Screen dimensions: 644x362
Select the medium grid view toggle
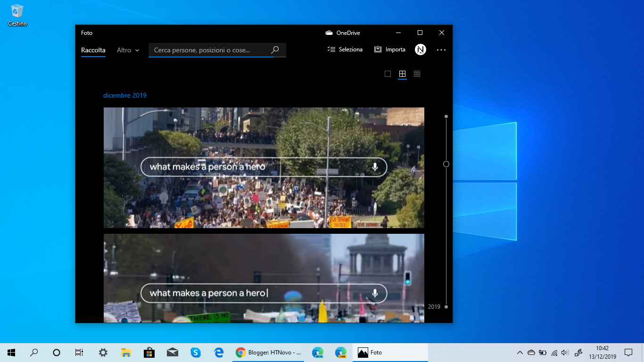pyautogui.click(x=402, y=74)
